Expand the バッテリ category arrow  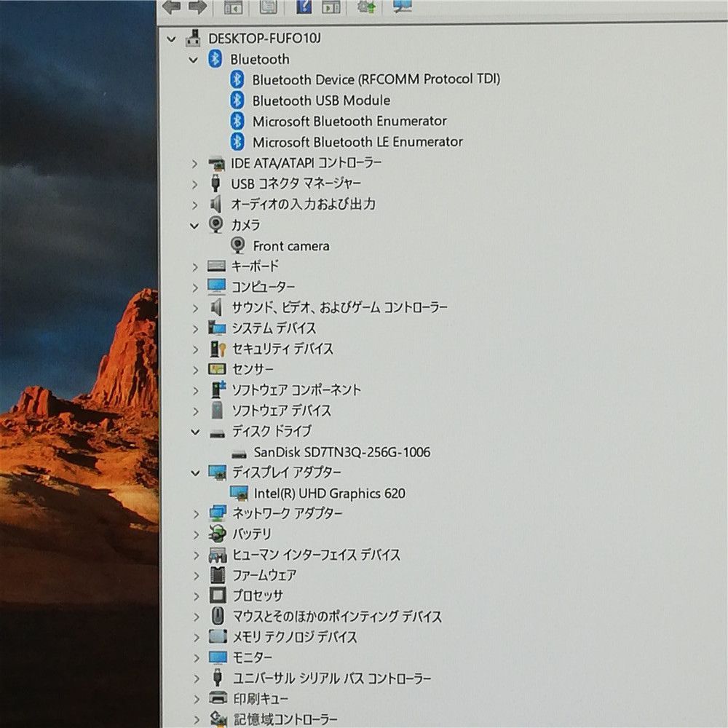(x=194, y=534)
